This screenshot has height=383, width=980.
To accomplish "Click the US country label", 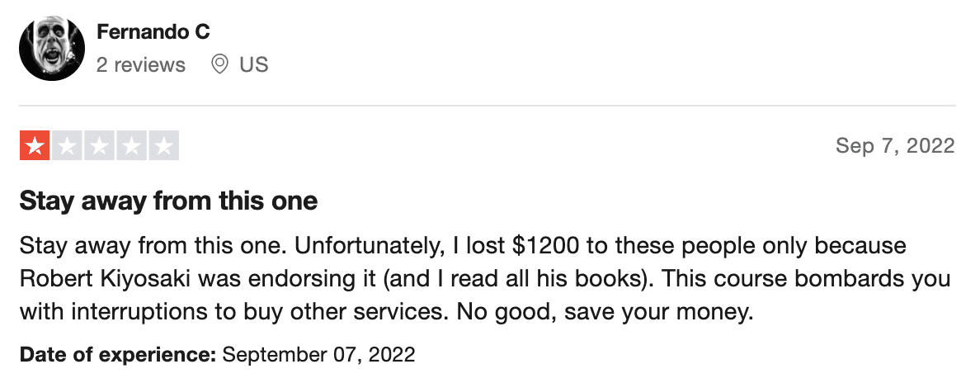I will point(254,64).
